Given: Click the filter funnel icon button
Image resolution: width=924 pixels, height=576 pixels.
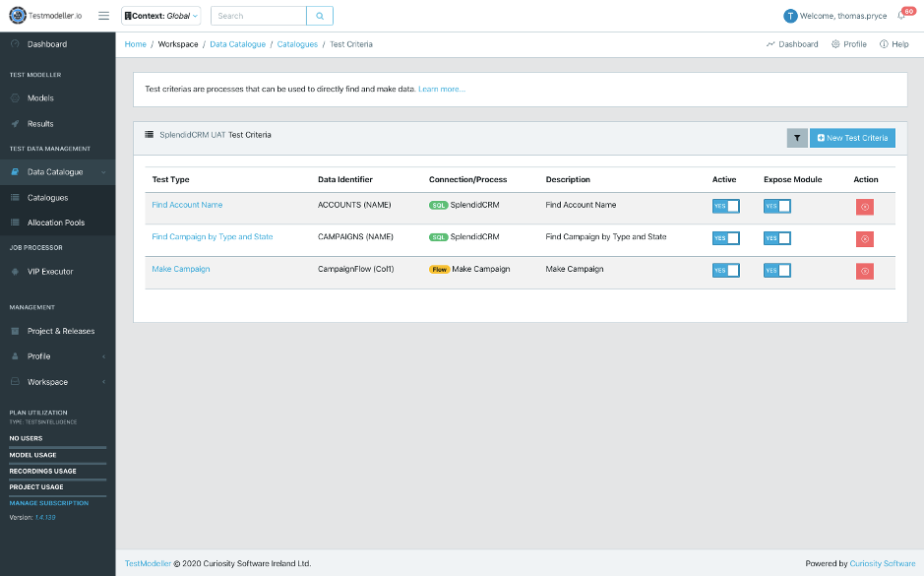Looking at the screenshot, I should point(796,138).
